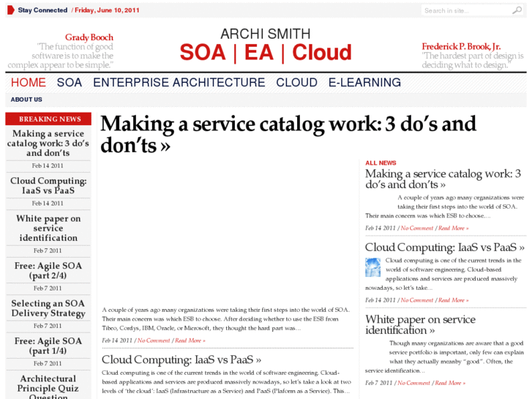
Task: Click the Grady Booch quote name
Action: click(x=89, y=37)
